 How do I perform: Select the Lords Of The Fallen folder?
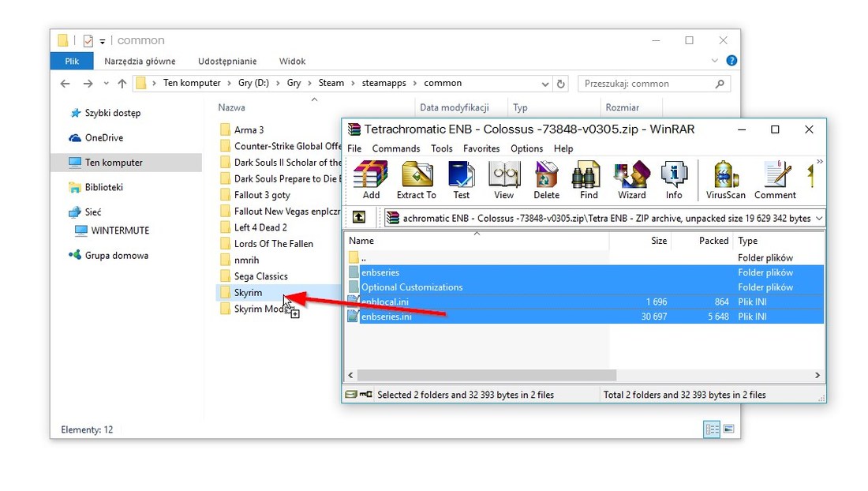266,244
